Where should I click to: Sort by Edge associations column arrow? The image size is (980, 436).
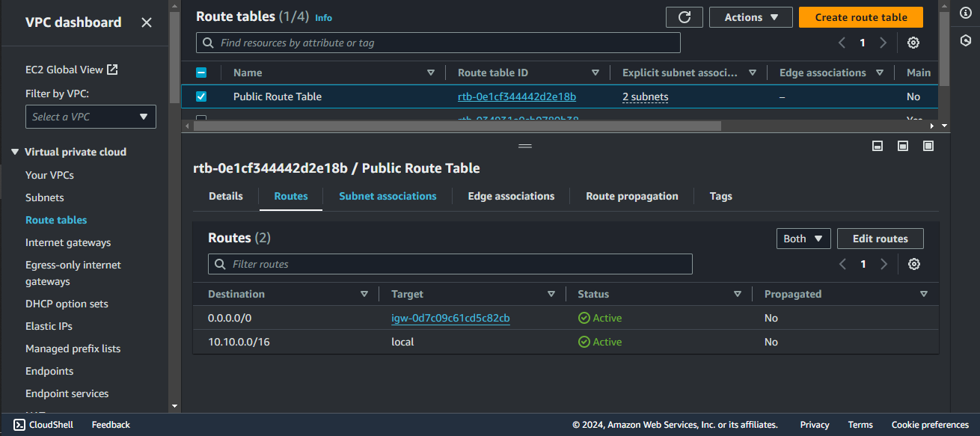click(x=880, y=73)
